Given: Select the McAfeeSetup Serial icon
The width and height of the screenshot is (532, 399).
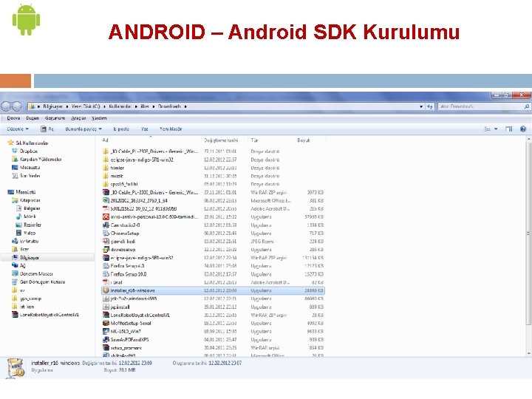Looking at the screenshot, I should pyautogui.click(x=106, y=324).
